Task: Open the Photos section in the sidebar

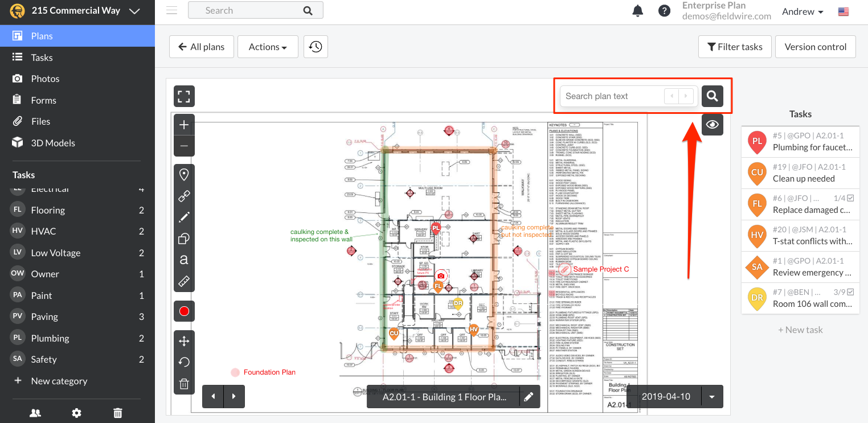Action: (44, 78)
